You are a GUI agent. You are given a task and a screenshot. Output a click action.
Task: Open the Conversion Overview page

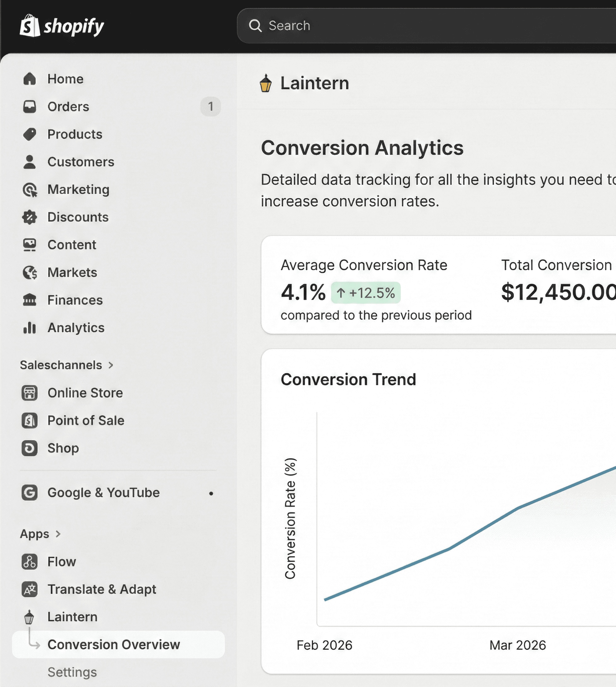click(x=115, y=644)
